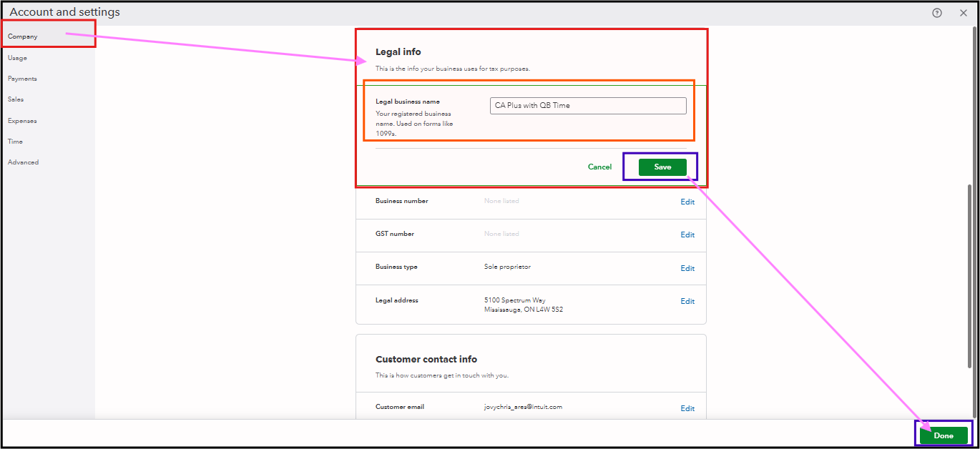
Task: Open the Advanced settings tab
Action: (24, 162)
